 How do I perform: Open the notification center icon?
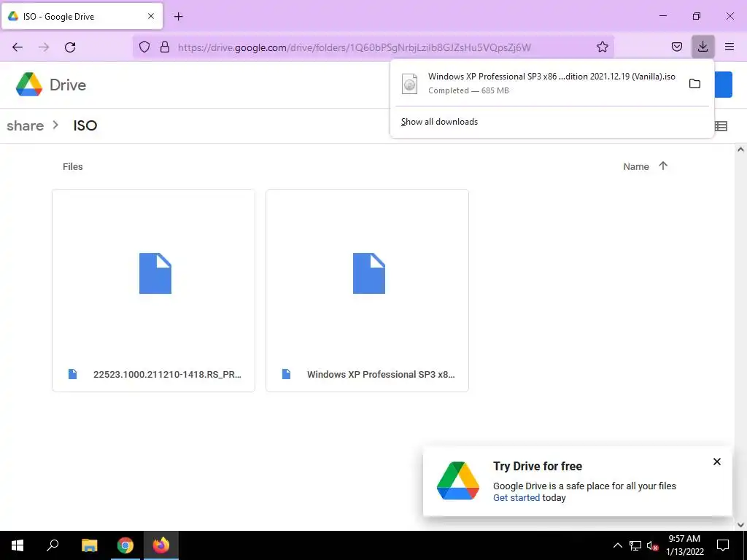coord(723,545)
